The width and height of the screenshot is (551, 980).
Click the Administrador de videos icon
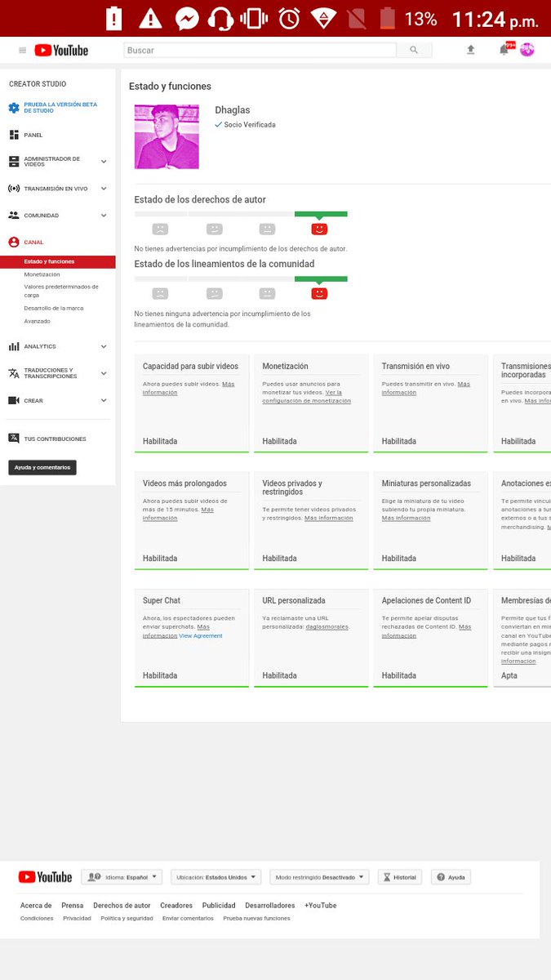pyautogui.click(x=14, y=162)
